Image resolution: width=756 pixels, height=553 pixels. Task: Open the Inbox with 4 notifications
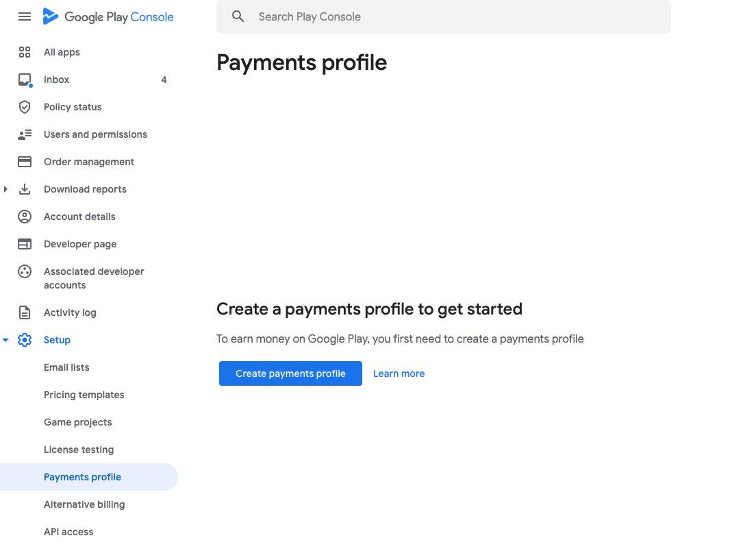(25, 79)
